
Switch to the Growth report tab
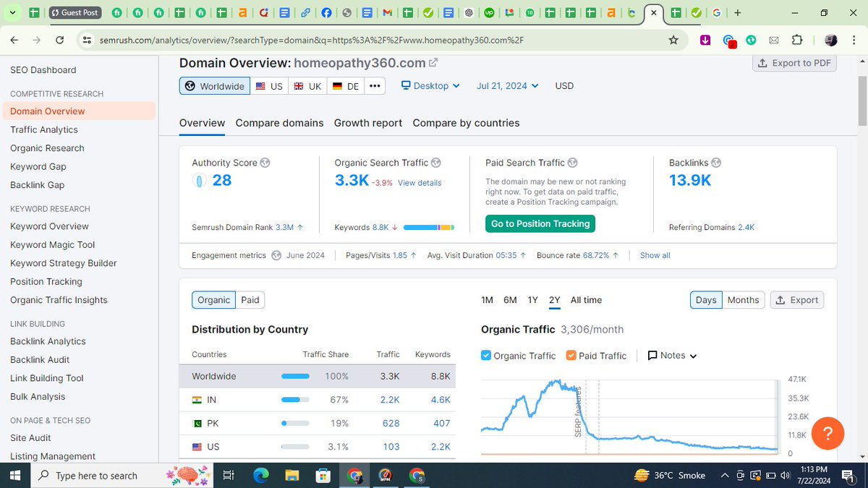(368, 123)
